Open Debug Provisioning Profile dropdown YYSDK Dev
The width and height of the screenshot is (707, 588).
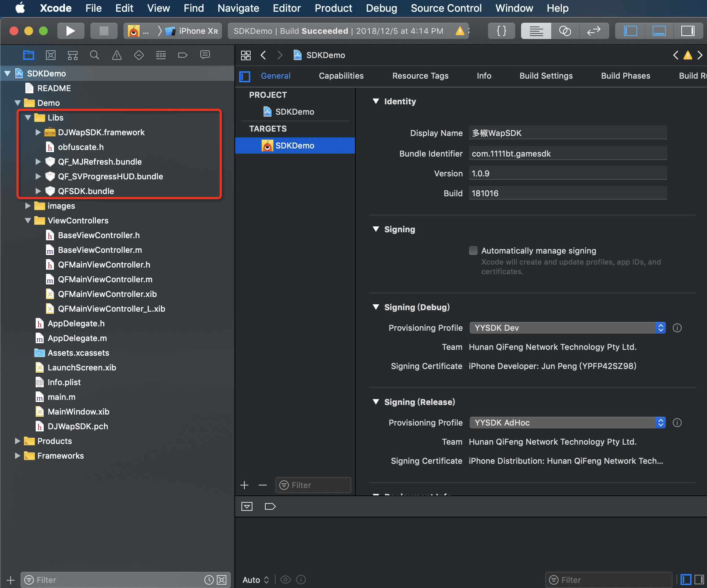(567, 328)
